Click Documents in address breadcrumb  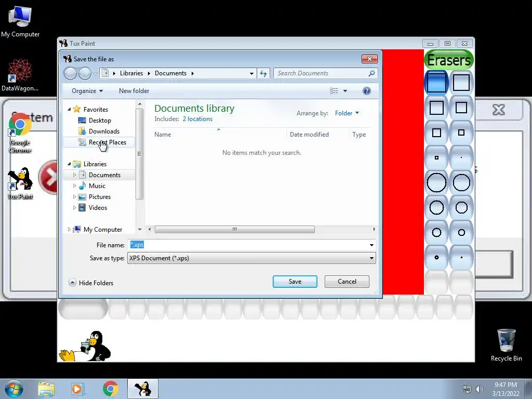(x=170, y=73)
